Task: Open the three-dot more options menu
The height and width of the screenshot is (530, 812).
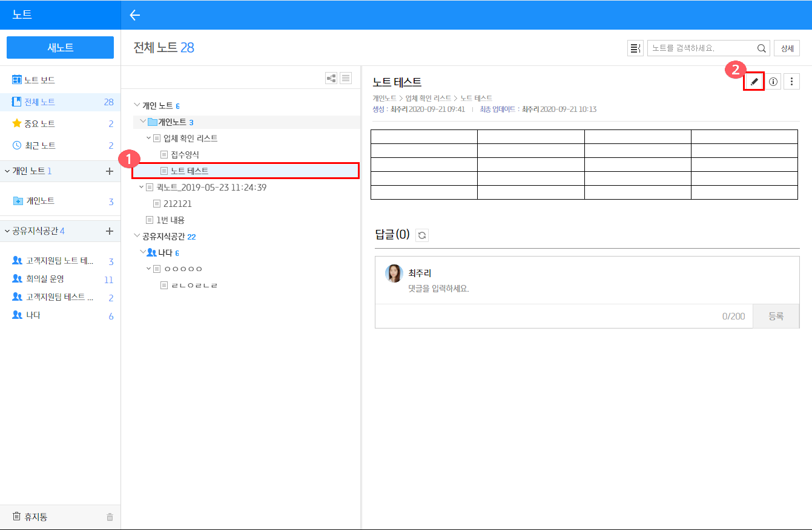Action: click(792, 82)
